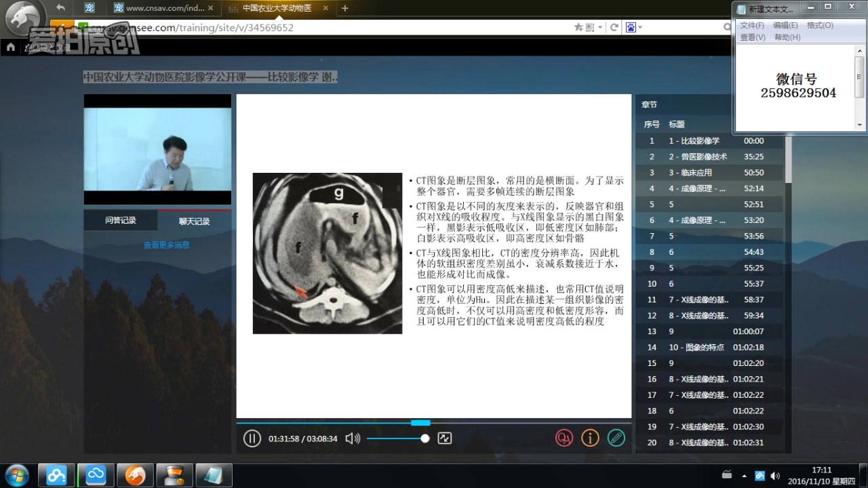Select chapter row 13 at 01:00:07
Screen dimensions: 868x488
click(x=709, y=331)
